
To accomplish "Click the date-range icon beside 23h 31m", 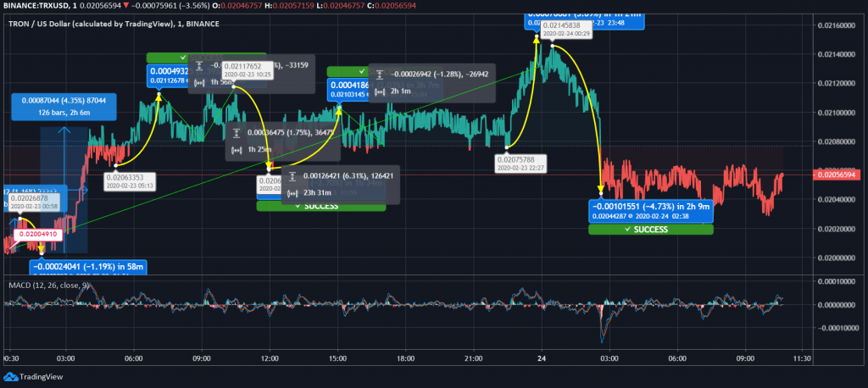I will 292,192.
